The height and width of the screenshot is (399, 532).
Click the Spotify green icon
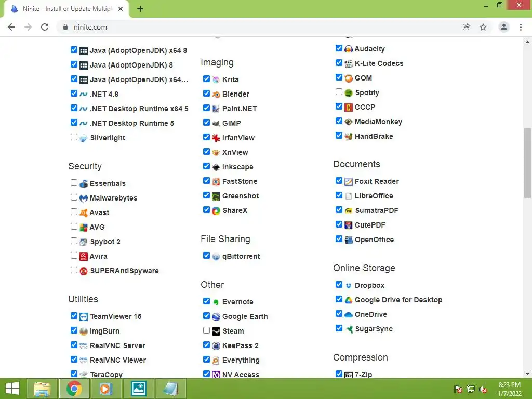349,92
